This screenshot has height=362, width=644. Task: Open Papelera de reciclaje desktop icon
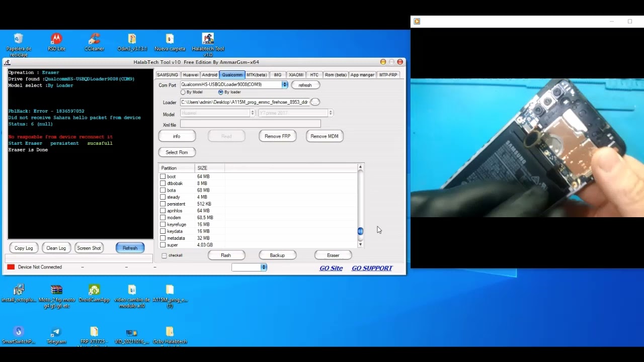[x=19, y=44]
